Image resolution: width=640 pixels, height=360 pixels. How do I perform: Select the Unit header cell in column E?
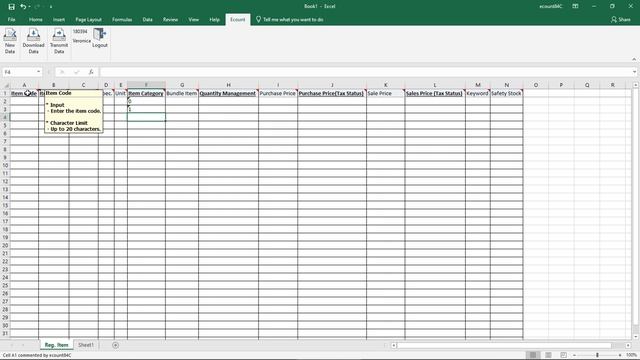coord(120,93)
